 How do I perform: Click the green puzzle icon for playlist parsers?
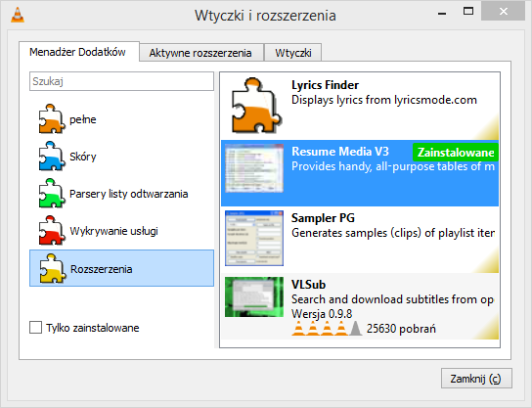[x=52, y=193]
